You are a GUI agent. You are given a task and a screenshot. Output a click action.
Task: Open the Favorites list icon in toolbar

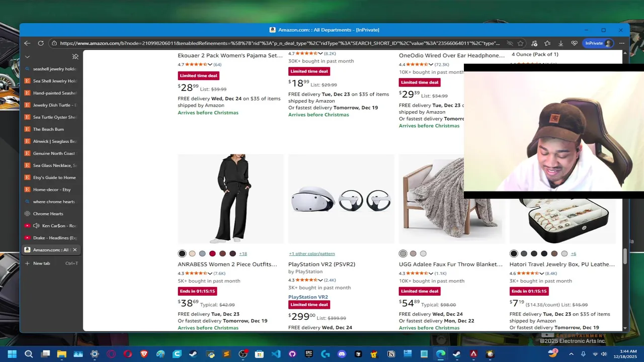pos(547,43)
